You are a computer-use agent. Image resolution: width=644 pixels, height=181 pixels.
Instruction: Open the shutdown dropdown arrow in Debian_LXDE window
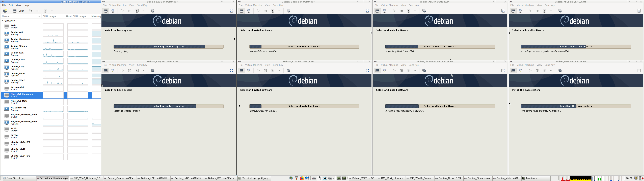144,11
